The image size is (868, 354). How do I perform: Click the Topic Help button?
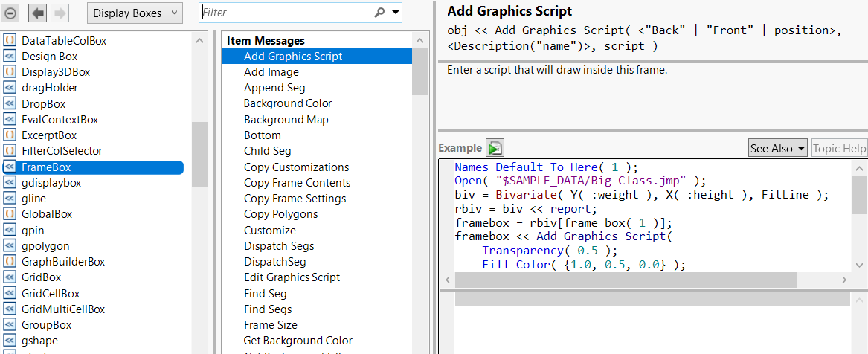pos(839,148)
